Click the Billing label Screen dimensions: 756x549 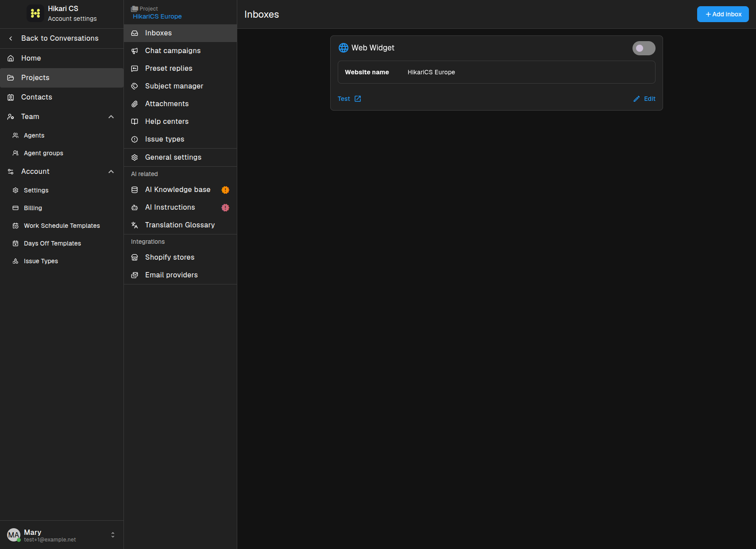coord(33,208)
